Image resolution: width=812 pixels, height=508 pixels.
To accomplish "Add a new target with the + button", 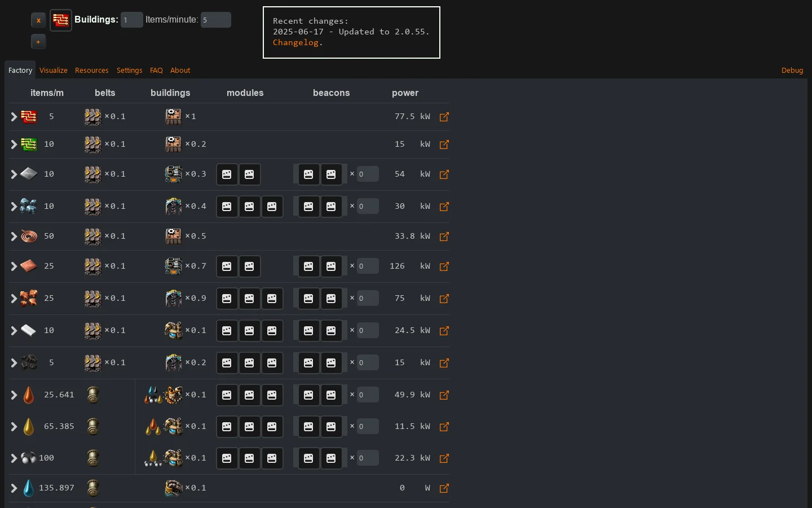I will pyautogui.click(x=38, y=42).
